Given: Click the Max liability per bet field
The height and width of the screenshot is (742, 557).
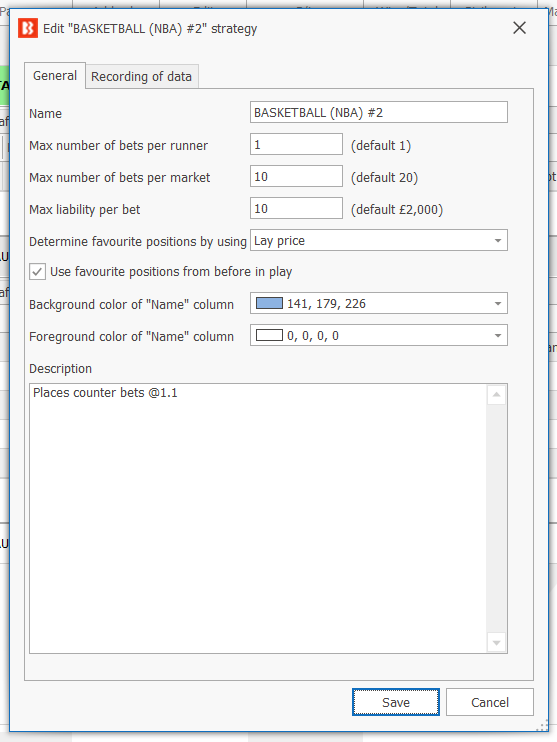Looking at the screenshot, I should [x=296, y=208].
